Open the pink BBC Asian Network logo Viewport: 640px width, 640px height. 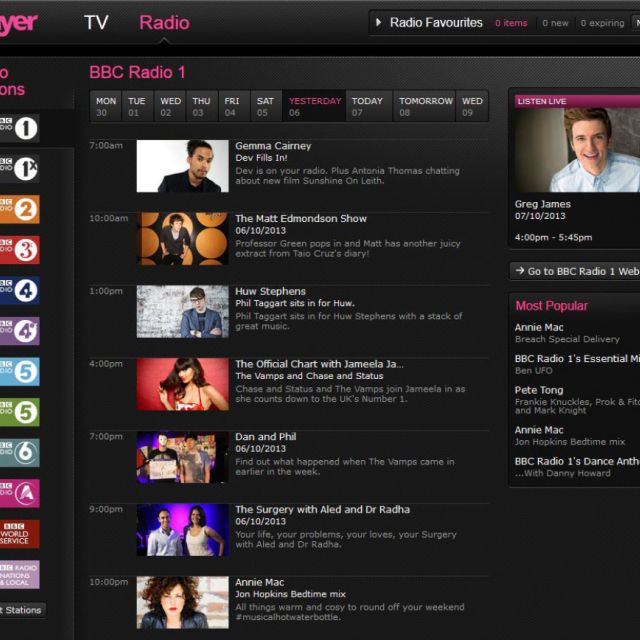[x=20, y=493]
